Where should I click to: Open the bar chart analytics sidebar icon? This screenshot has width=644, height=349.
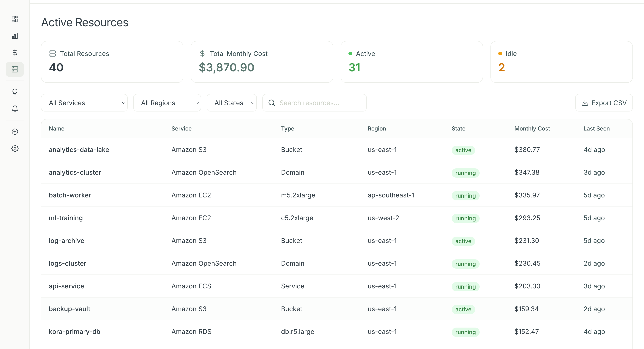[x=15, y=36]
